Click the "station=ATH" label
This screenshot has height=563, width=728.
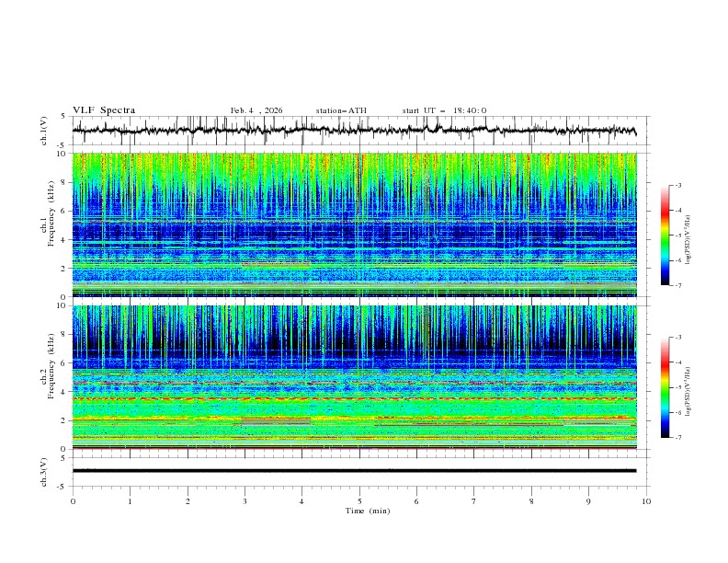click(341, 110)
